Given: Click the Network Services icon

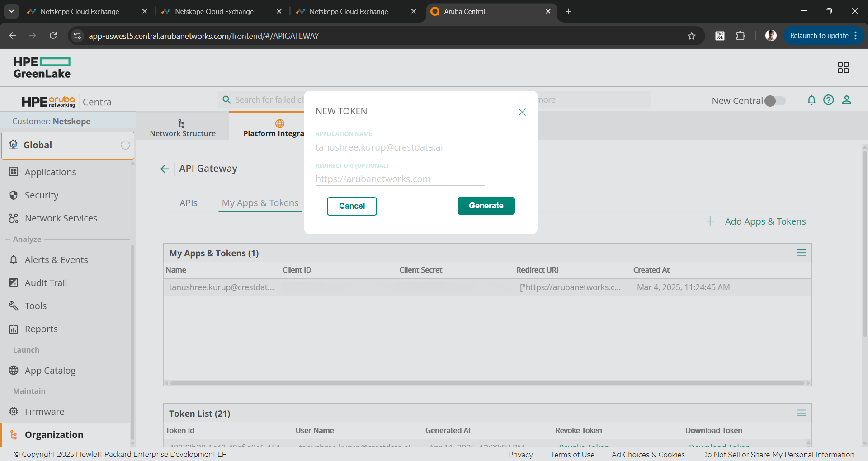Looking at the screenshot, I should 14,218.
